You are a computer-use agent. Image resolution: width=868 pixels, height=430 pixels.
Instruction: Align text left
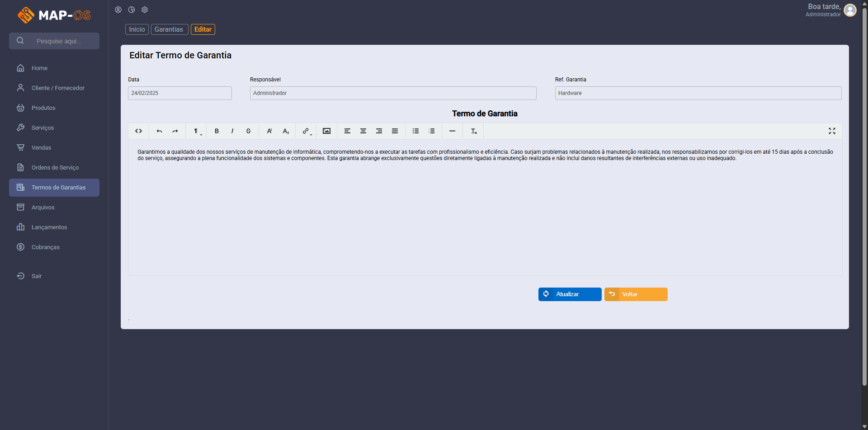pos(347,131)
